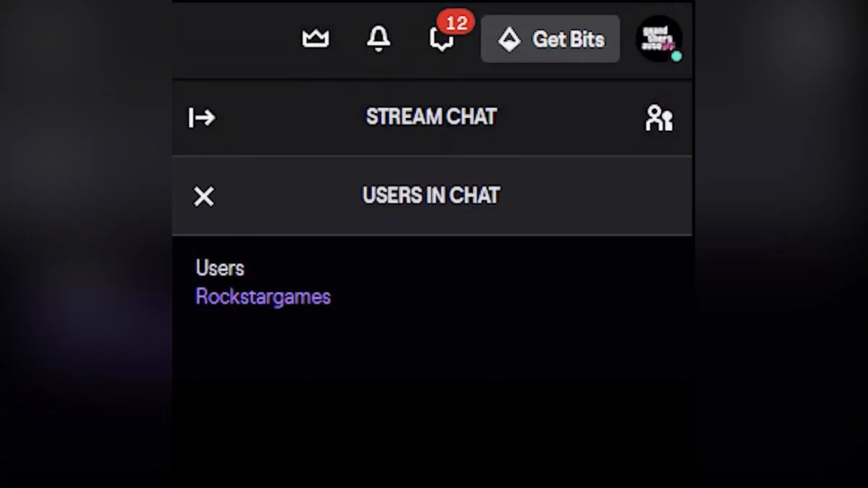868x488 pixels.
Task: Click the Get Bits text label
Action: (x=569, y=40)
